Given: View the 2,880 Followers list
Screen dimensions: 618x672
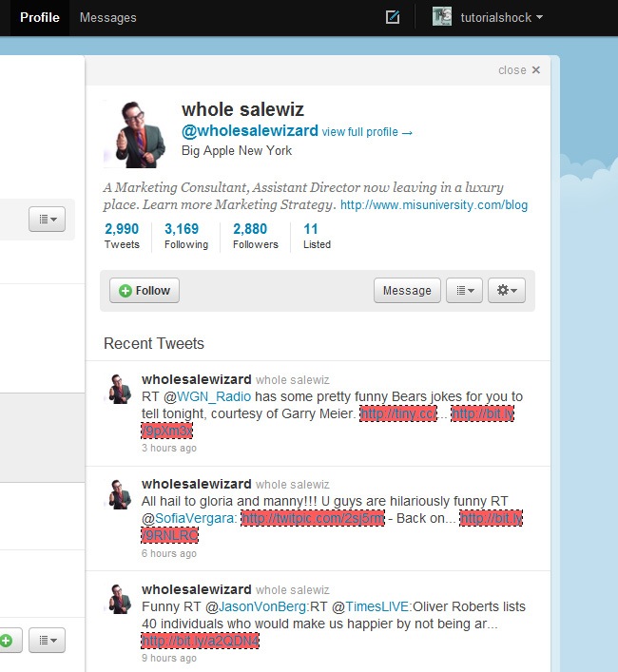Looking at the screenshot, I should [256, 236].
